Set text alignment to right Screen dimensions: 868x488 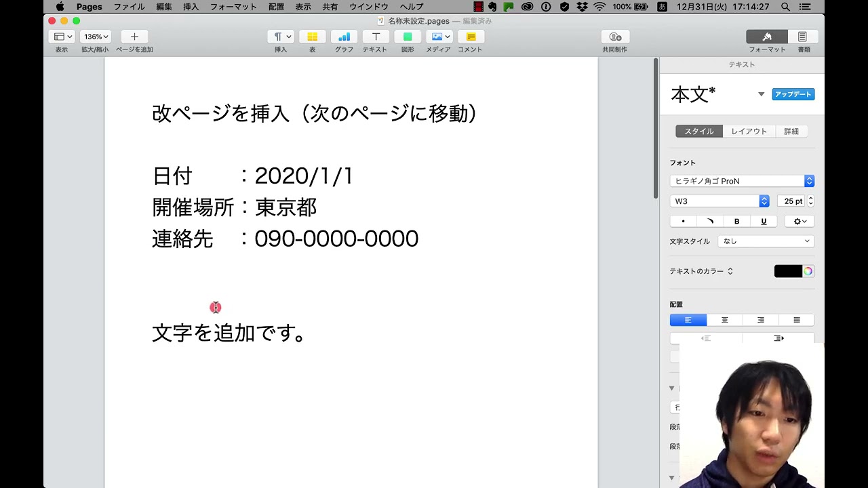tap(761, 320)
